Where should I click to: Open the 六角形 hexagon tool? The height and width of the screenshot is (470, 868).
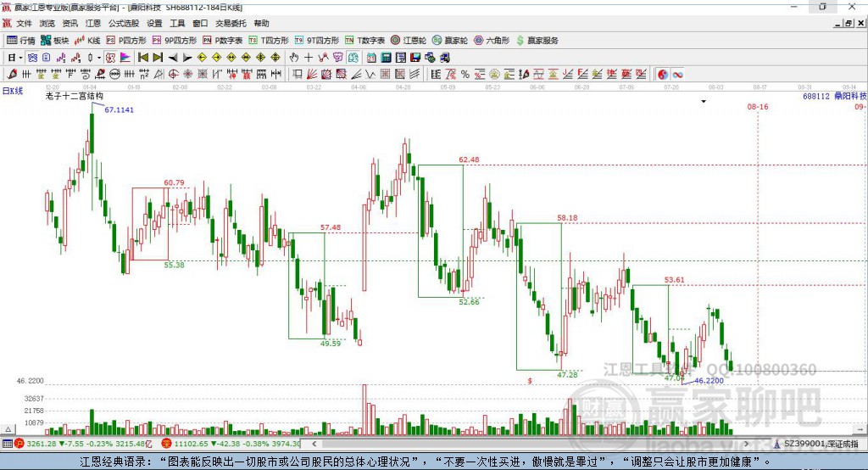pyautogui.click(x=492, y=41)
